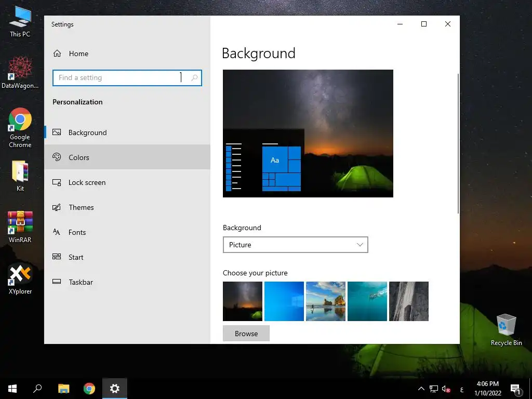Select the Recycle Bin icon
The image size is (532, 399).
tap(506, 329)
